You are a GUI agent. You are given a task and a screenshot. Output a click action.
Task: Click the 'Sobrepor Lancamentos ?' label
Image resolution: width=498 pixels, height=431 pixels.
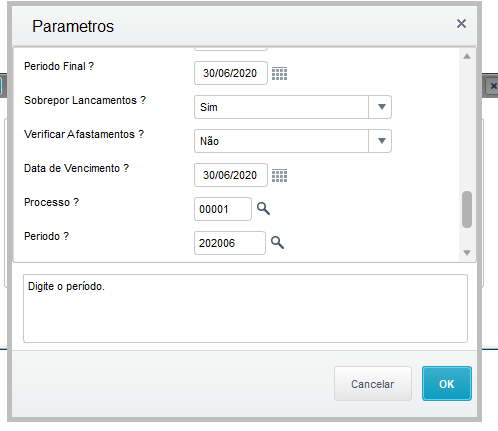(85, 100)
